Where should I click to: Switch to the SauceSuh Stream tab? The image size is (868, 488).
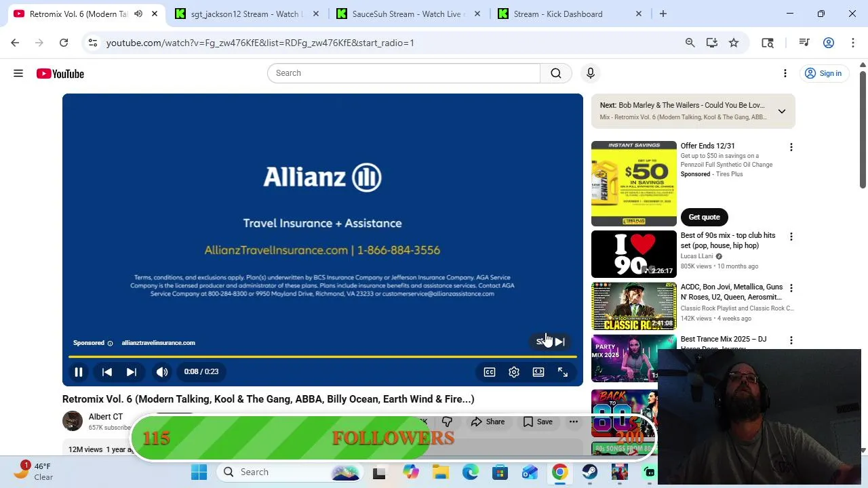click(x=407, y=14)
